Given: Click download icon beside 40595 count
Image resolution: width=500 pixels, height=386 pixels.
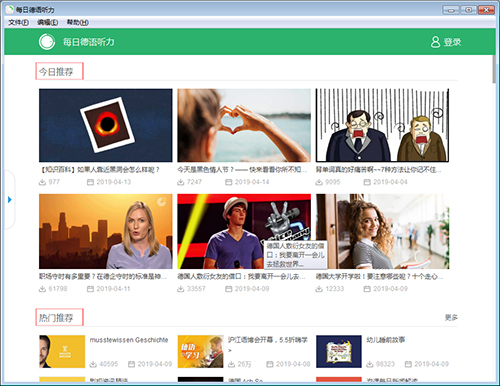Looking at the screenshot, I should click(x=93, y=364).
